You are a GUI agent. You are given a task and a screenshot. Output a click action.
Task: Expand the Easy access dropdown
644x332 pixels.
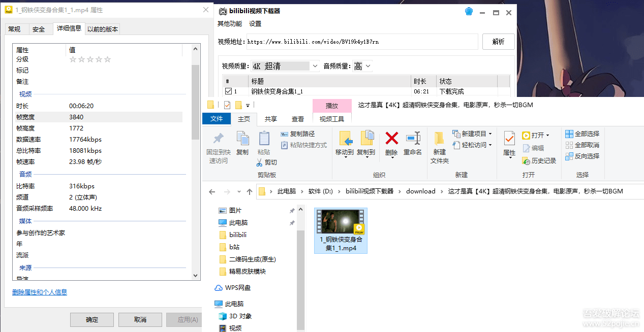(x=490, y=145)
